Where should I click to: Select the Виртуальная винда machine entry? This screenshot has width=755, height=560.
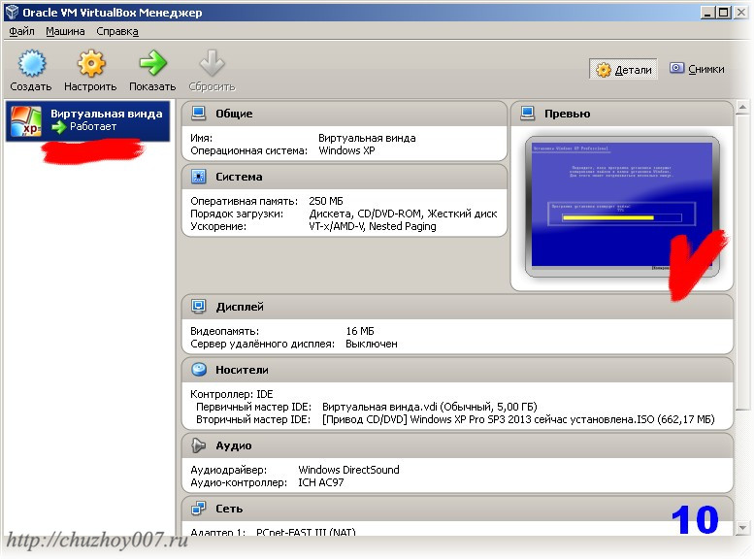coord(87,121)
